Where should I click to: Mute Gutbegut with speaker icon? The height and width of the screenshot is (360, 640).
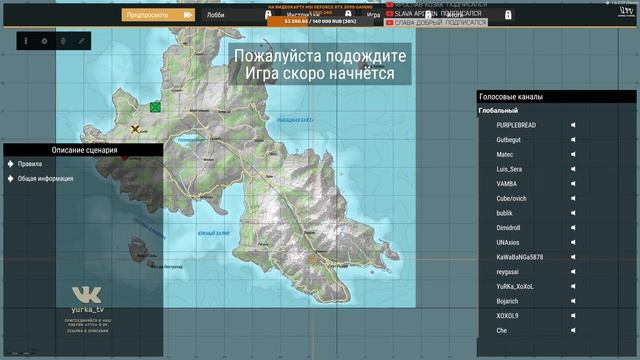pos(573,140)
